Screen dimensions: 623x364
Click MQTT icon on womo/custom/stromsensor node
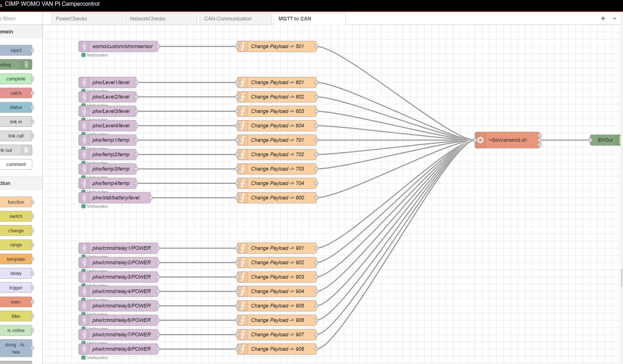click(x=84, y=46)
